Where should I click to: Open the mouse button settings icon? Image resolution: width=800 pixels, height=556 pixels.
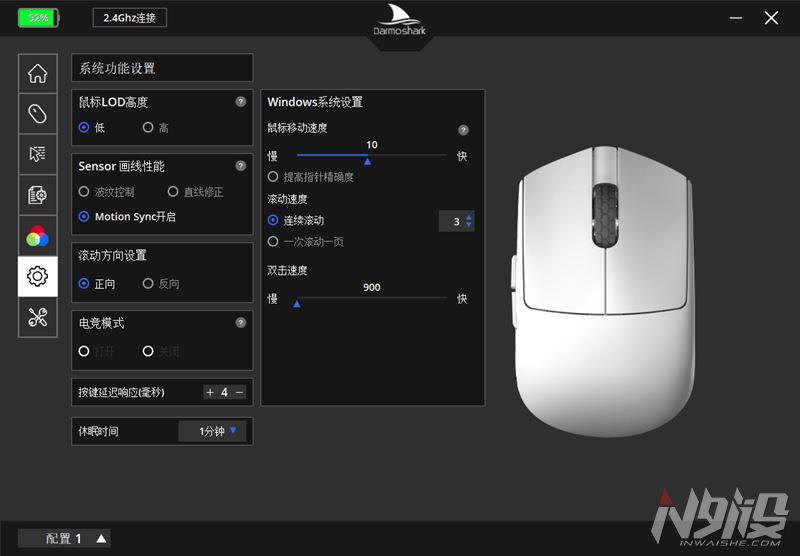pyautogui.click(x=37, y=114)
